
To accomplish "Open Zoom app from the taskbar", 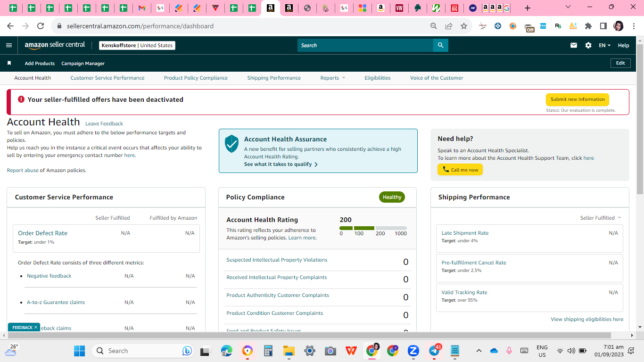I will click(x=413, y=351).
